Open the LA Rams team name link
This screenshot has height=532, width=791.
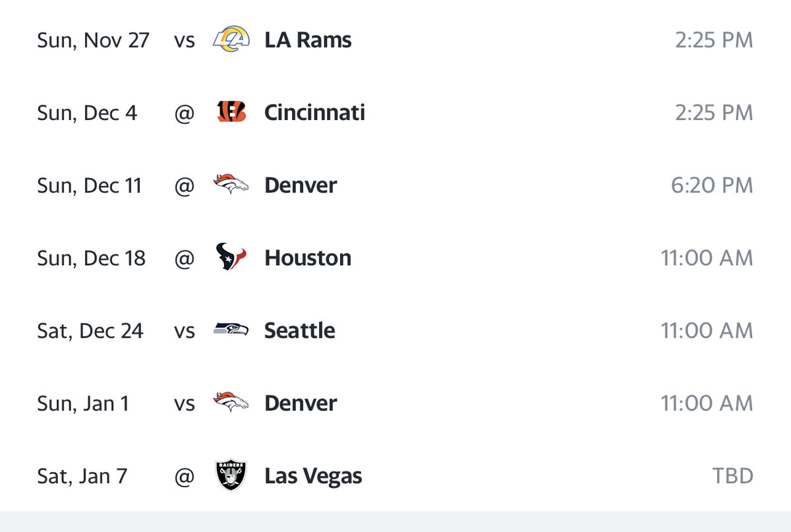tap(308, 40)
